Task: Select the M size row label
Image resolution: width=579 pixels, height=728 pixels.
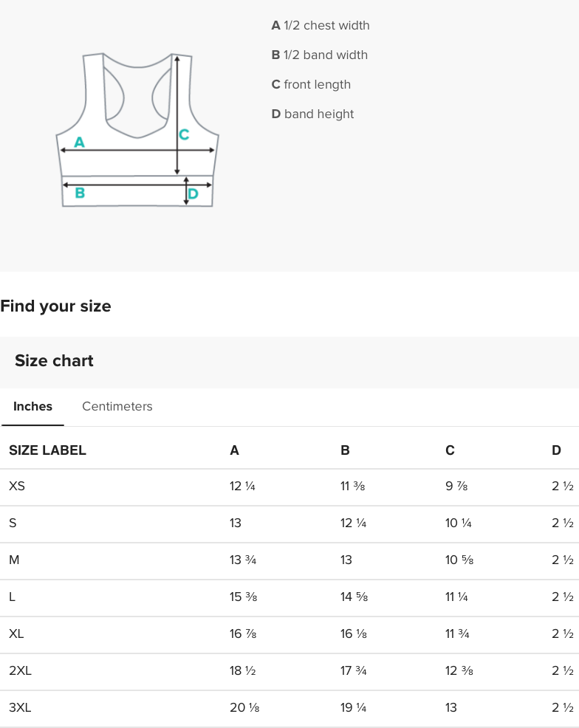Action: 14,560
